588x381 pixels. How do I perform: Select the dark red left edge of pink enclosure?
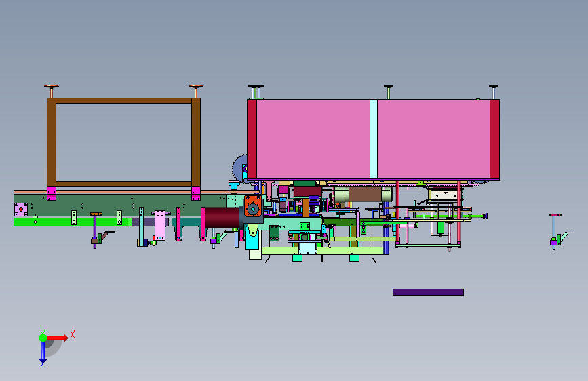[x=252, y=139]
